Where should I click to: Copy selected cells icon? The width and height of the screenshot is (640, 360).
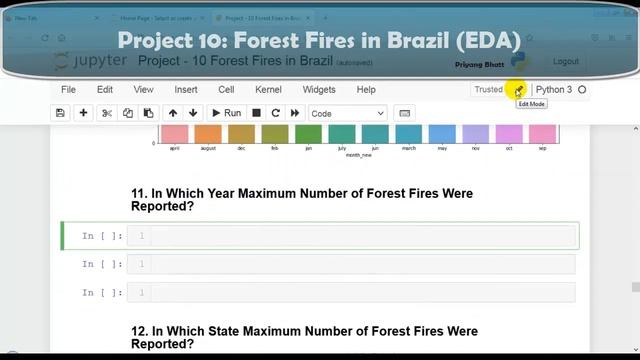pos(128,113)
